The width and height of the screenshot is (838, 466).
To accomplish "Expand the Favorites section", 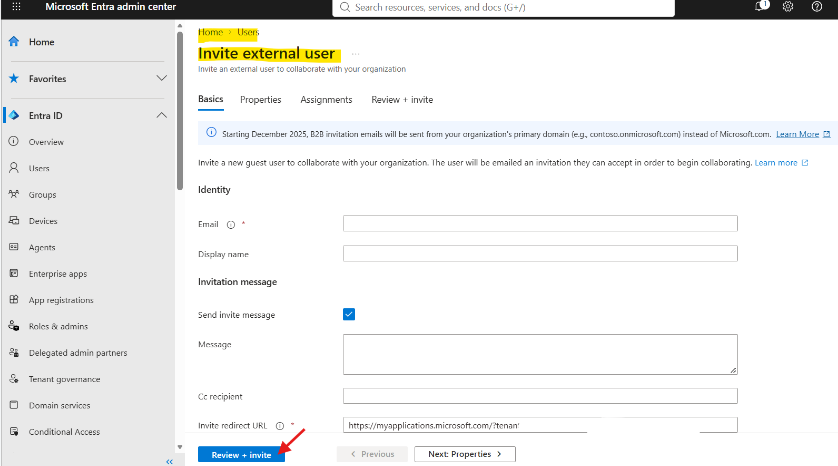I will click(161, 79).
